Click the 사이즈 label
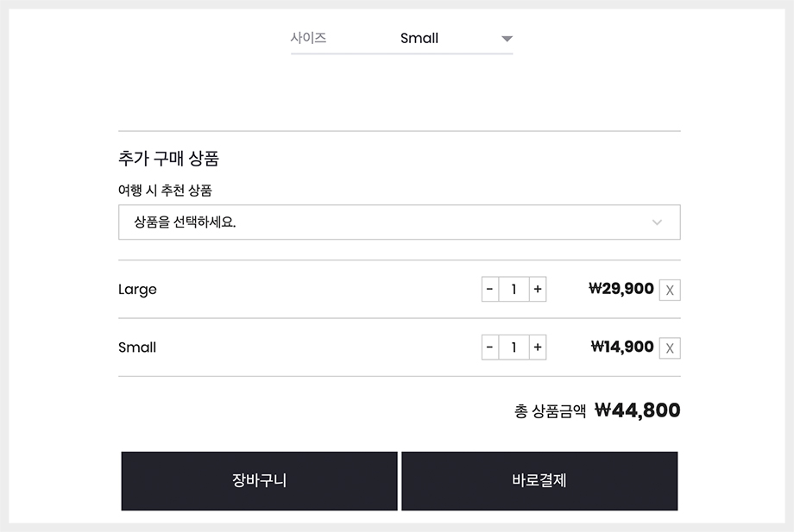 pos(308,38)
